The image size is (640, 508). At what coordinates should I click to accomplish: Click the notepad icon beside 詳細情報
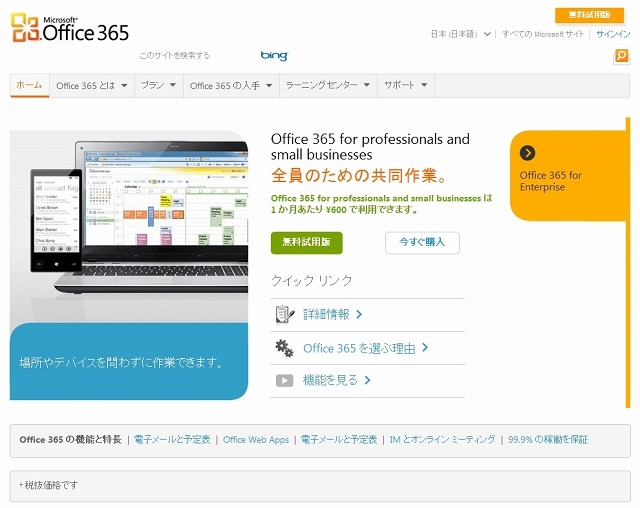coord(284,315)
